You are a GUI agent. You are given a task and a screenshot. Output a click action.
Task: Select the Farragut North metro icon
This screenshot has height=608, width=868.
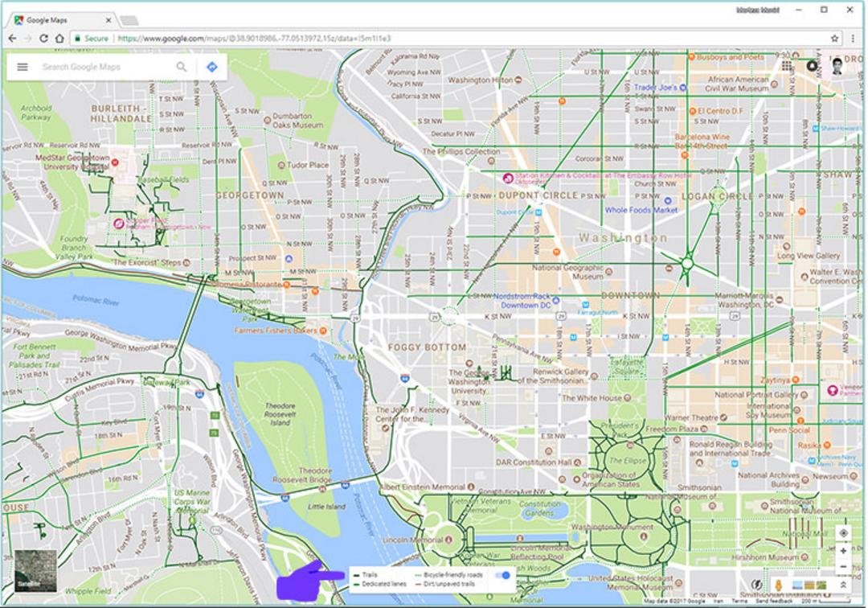pyautogui.click(x=585, y=305)
